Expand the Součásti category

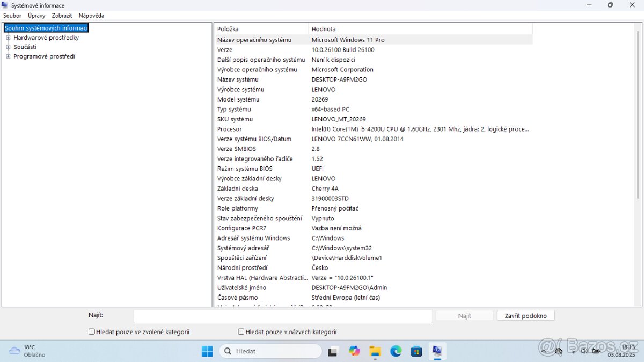(x=8, y=47)
